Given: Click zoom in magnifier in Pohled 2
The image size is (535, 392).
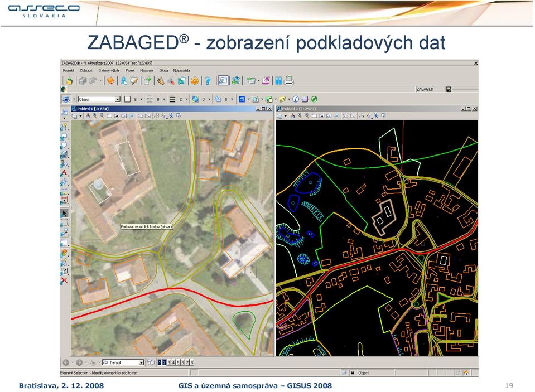Looking at the screenshot, I should pyautogui.click(x=300, y=116).
